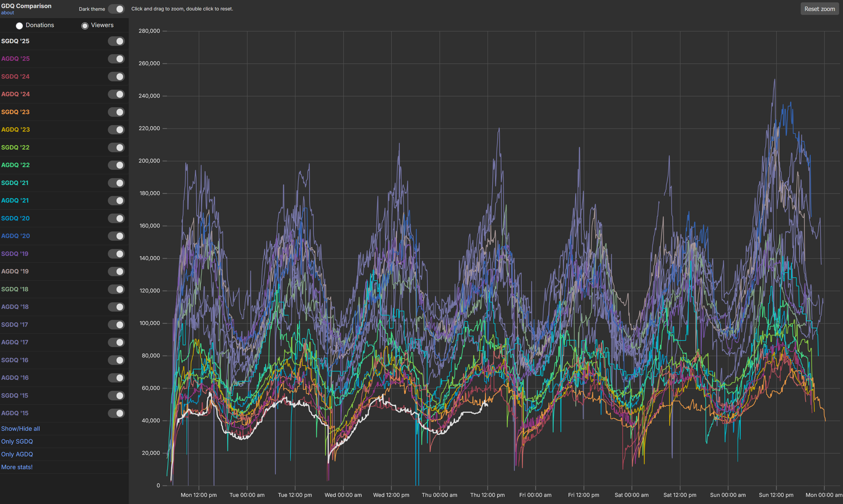Viewport: 843px width, 504px height.
Task: Toggle the SGDQ '24 series switch
Action: (116, 77)
